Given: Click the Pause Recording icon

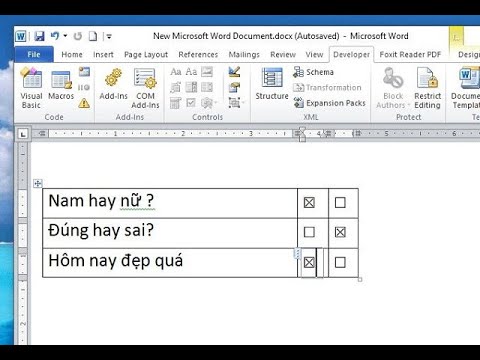Looking at the screenshot, I should point(84,87).
